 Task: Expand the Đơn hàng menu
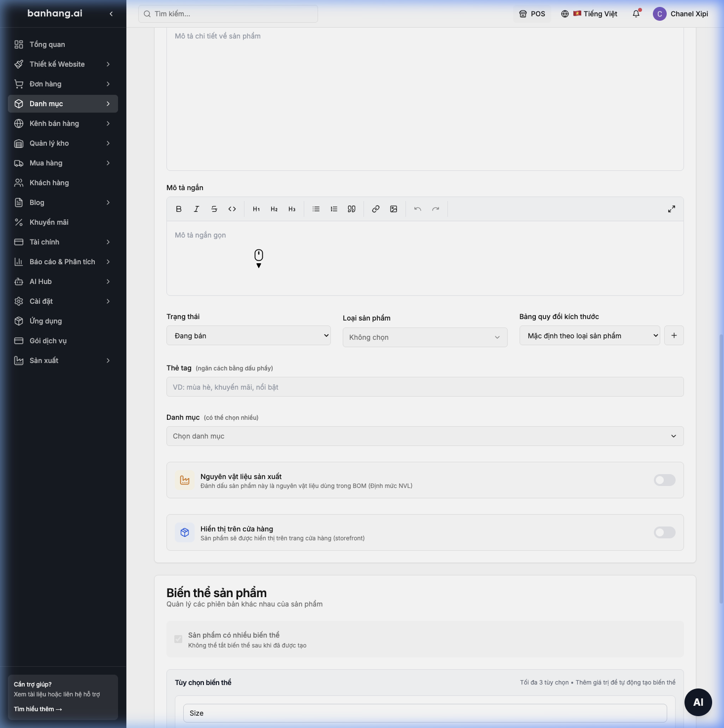63,84
